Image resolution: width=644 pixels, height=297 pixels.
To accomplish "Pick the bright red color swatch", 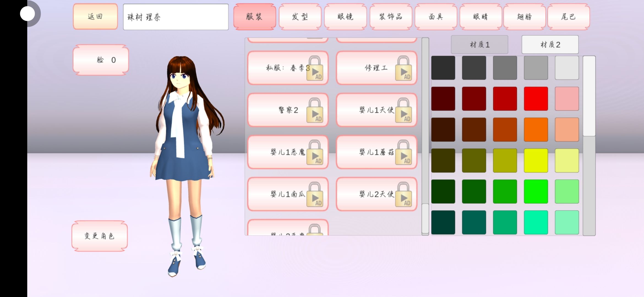I will tap(536, 99).
